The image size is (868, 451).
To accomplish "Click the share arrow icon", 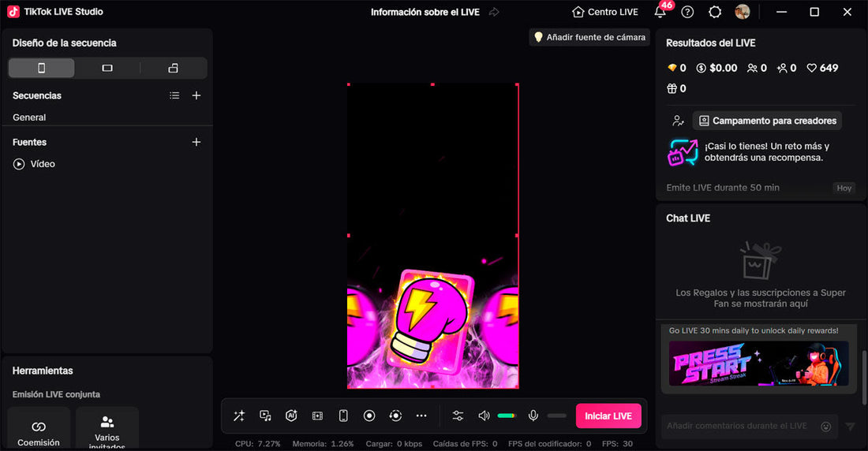I will [x=494, y=12].
